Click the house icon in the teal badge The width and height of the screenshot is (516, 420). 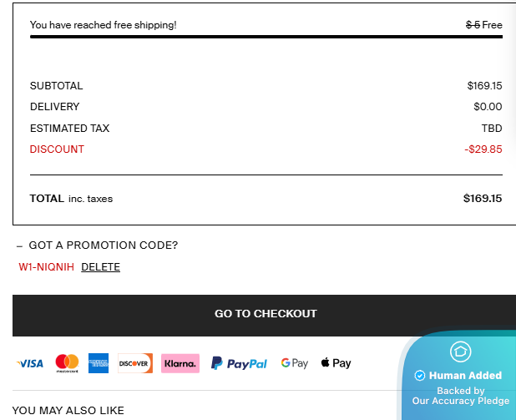coord(460,352)
